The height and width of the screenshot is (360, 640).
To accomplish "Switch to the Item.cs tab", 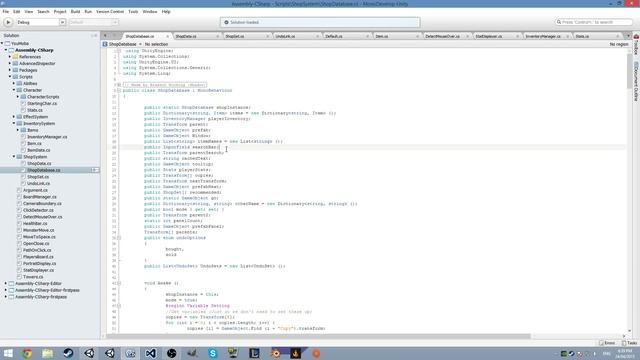I will pyautogui.click(x=382, y=36).
